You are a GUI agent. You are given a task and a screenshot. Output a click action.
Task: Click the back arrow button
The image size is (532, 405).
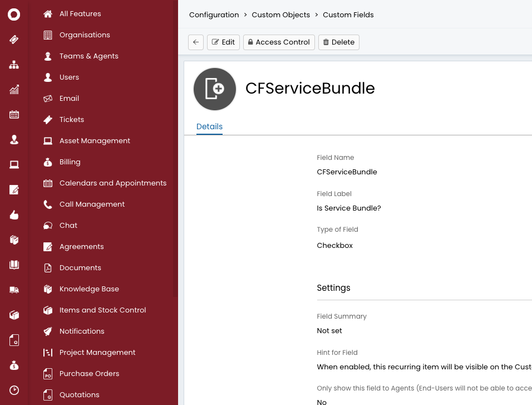tap(196, 42)
